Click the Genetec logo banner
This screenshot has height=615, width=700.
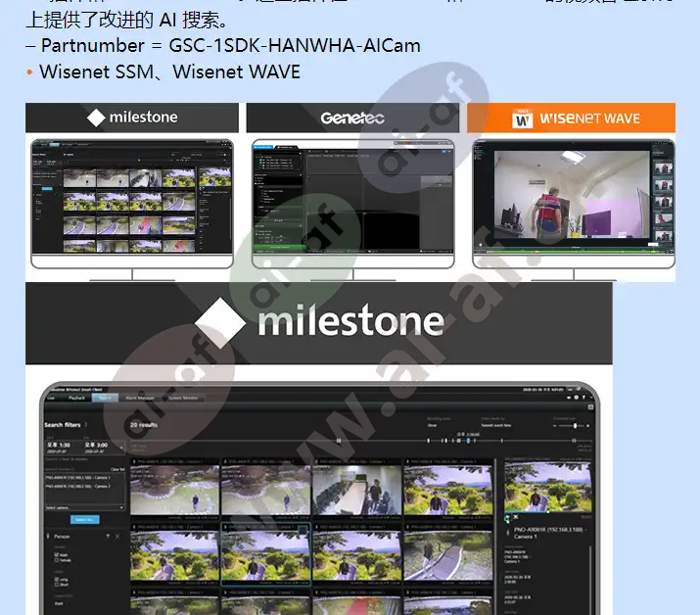[x=352, y=118]
